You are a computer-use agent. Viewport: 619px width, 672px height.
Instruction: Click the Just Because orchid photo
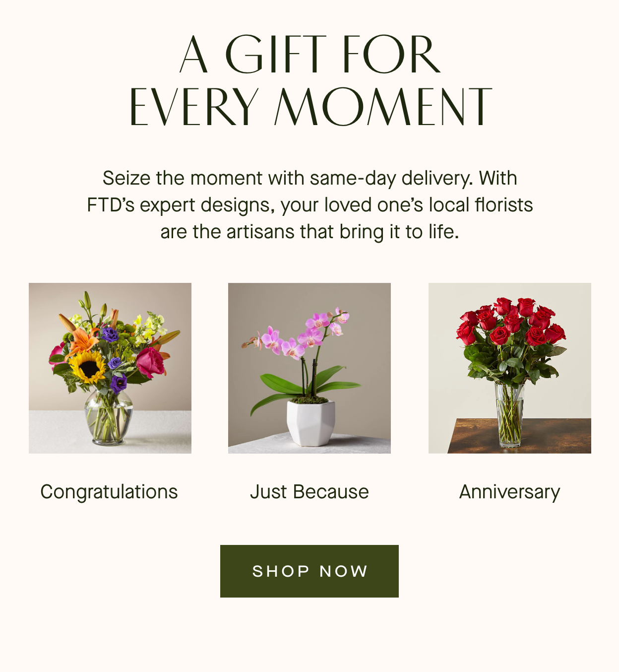coord(309,368)
